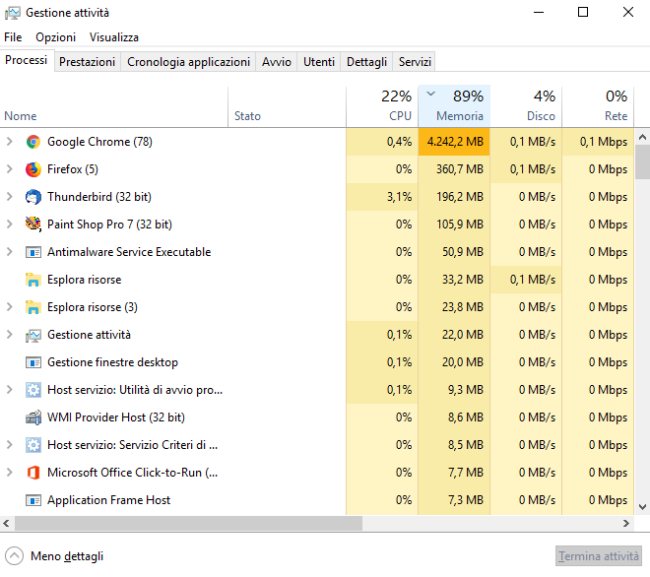Open the Utenti tab
650x577 pixels.
pyautogui.click(x=319, y=62)
